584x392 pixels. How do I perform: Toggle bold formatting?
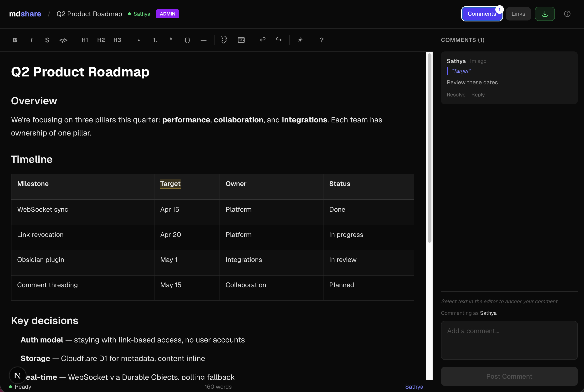(x=15, y=40)
